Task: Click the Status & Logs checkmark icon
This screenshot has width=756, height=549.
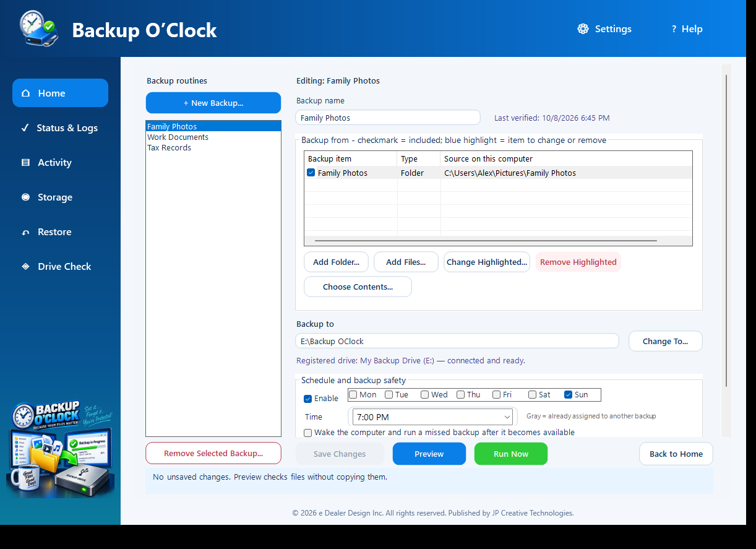Action: pos(25,128)
